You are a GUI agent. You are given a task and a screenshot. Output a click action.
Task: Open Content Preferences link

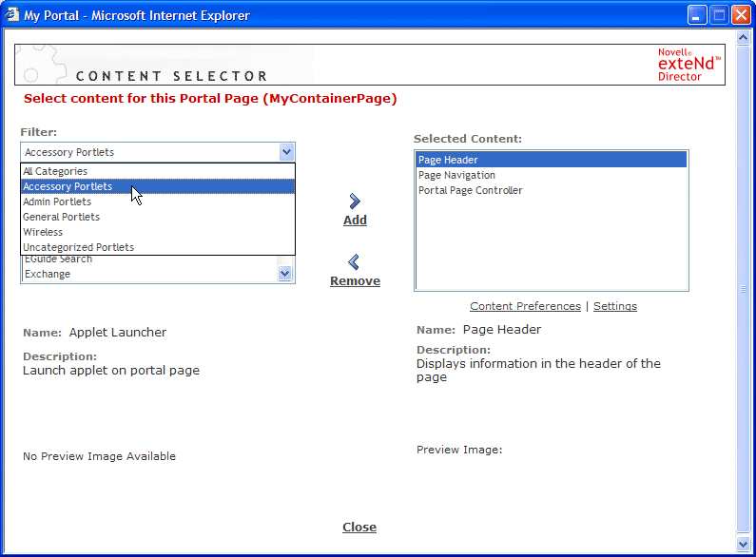[x=525, y=306]
